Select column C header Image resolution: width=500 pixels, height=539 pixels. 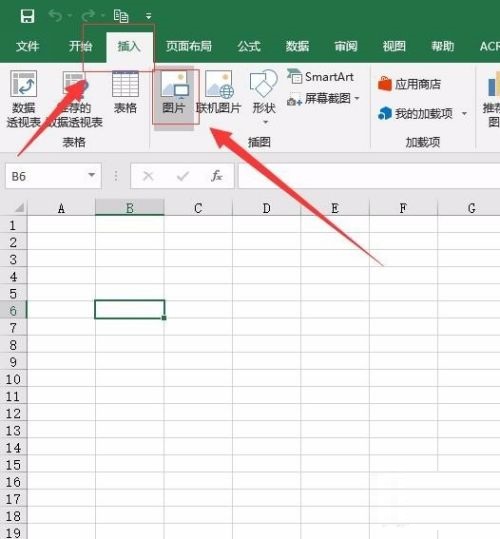[198, 208]
